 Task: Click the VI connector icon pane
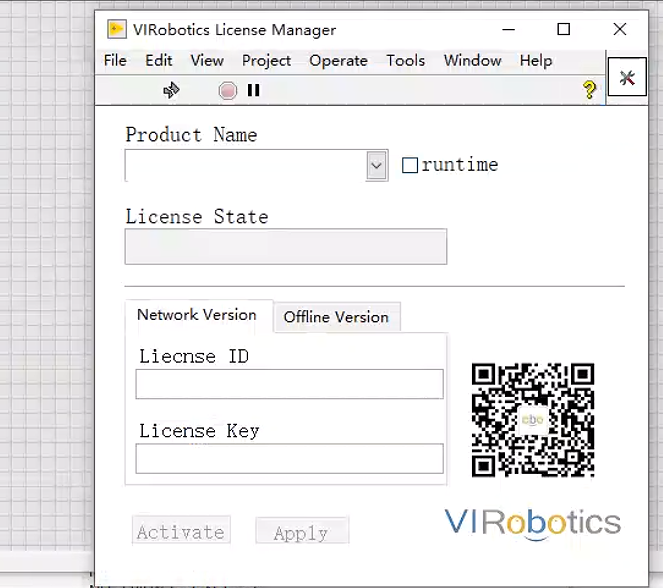pos(627,78)
